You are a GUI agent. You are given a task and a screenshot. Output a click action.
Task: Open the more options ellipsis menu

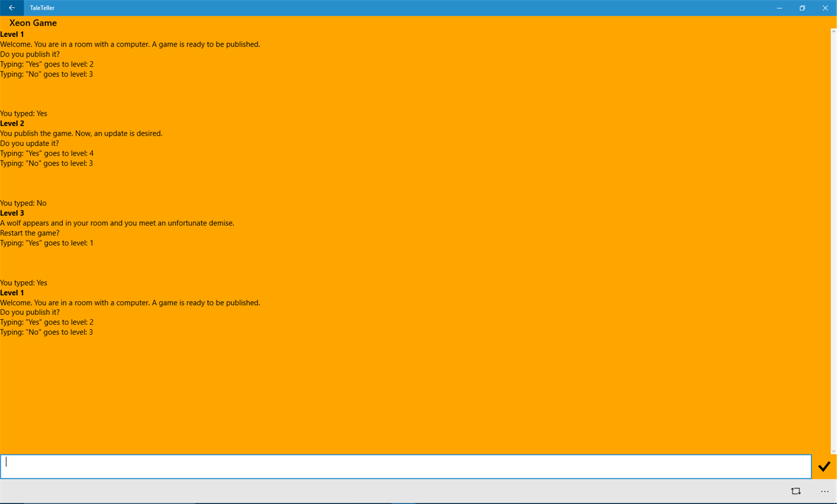pos(825,492)
